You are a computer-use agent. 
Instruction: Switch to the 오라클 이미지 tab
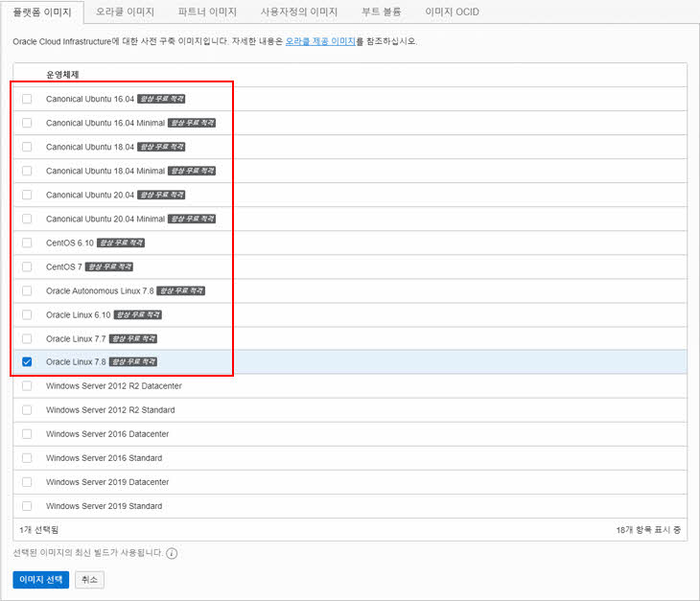click(125, 12)
